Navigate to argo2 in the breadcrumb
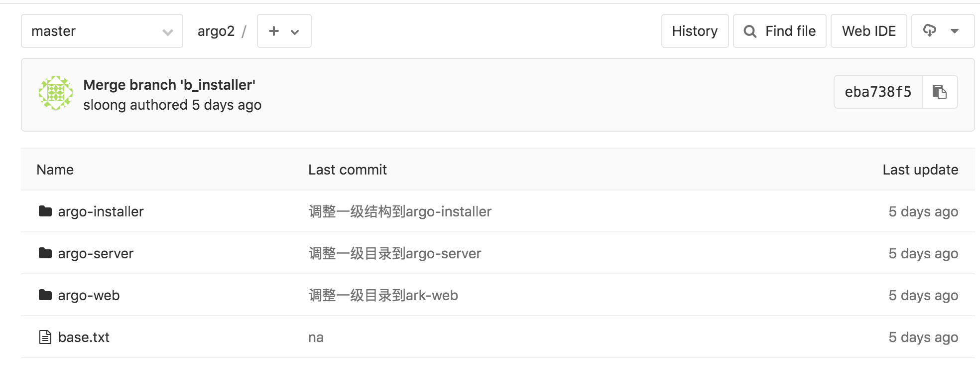Viewport: 980px width, 367px height. 215,30
